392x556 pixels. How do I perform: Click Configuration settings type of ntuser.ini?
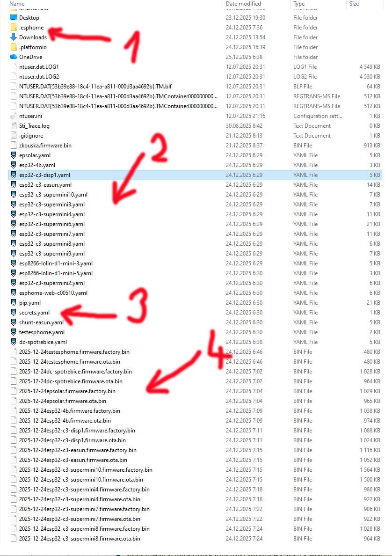click(x=318, y=116)
